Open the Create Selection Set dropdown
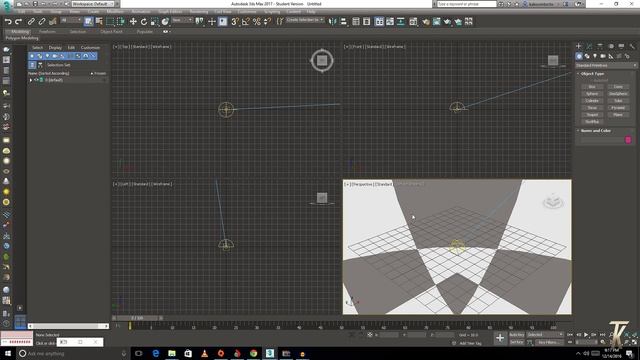The height and width of the screenshot is (360, 640). click(x=305, y=20)
